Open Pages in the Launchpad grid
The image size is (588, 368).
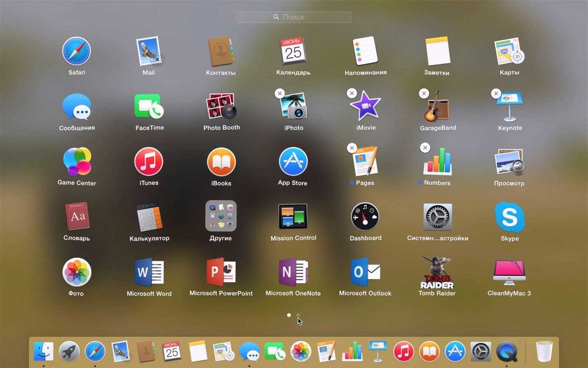coord(365,161)
